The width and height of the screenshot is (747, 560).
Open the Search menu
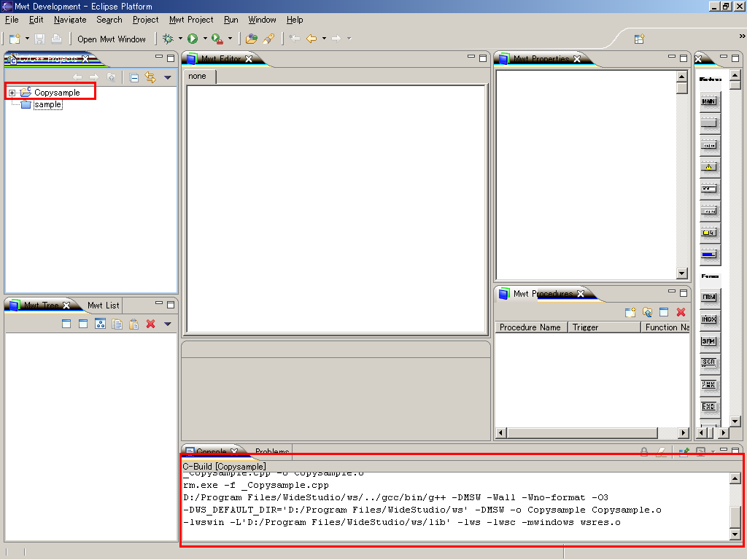click(x=109, y=20)
